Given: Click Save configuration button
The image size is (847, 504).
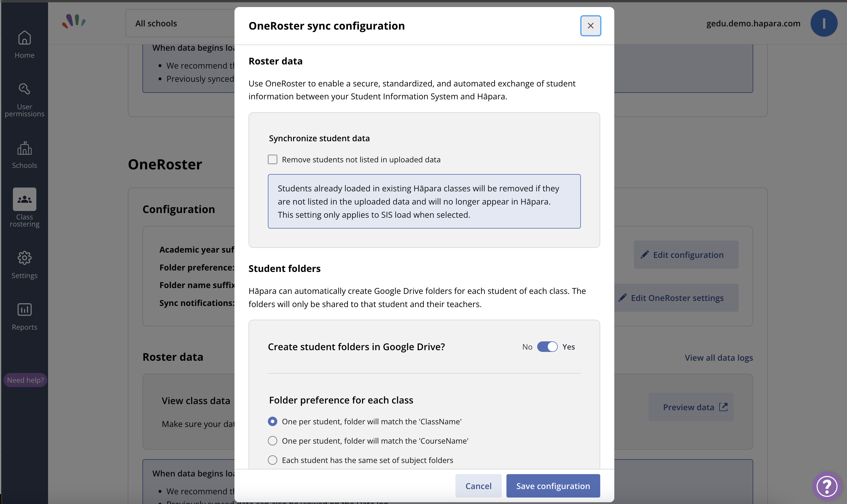Looking at the screenshot, I should click(x=553, y=486).
